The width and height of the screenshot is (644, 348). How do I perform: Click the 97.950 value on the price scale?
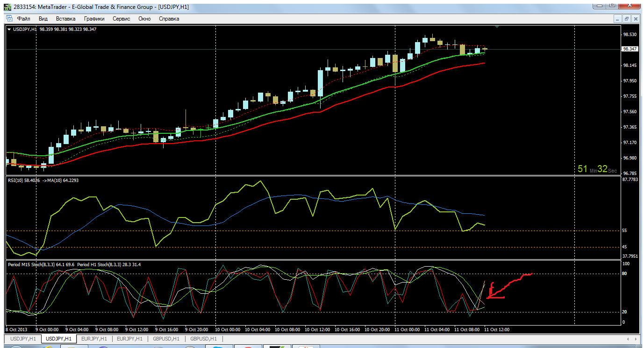tap(630, 81)
